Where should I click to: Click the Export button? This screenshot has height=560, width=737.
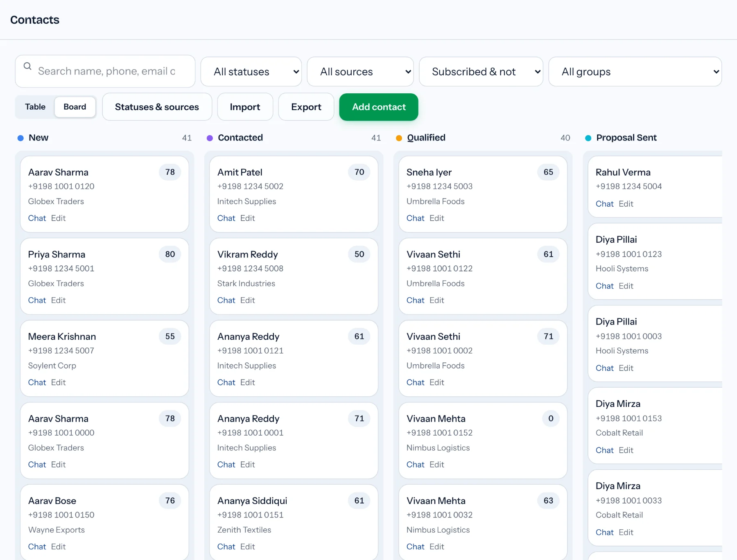pyautogui.click(x=306, y=107)
